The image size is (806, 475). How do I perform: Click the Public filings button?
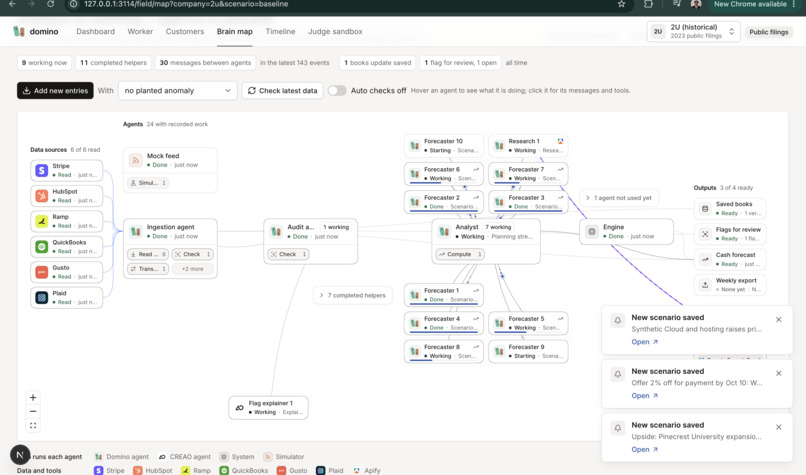pos(768,32)
